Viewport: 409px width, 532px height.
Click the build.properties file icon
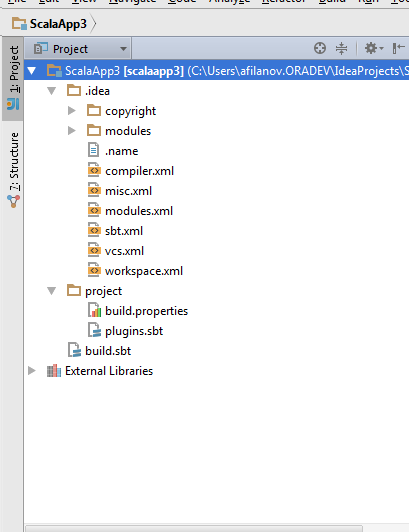94,310
